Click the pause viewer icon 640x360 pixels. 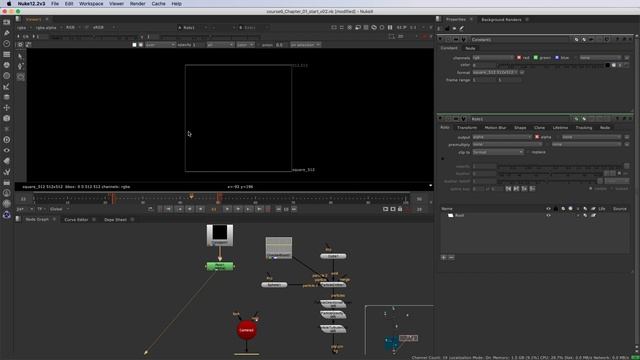coord(390,27)
